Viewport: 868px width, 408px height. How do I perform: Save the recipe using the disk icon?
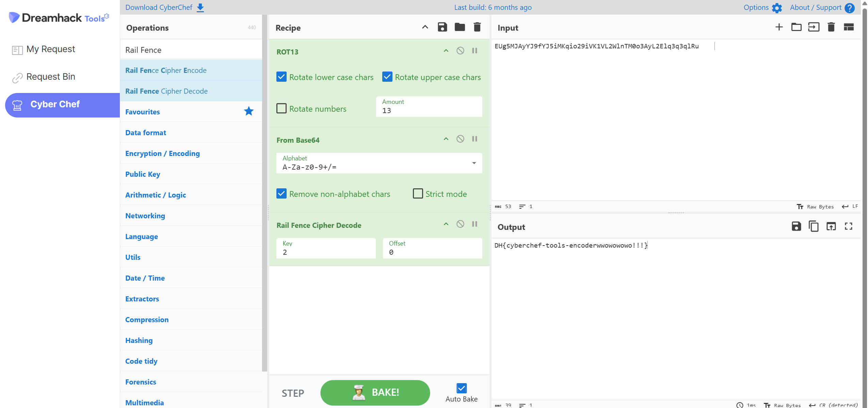pyautogui.click(x=442, y=27)
